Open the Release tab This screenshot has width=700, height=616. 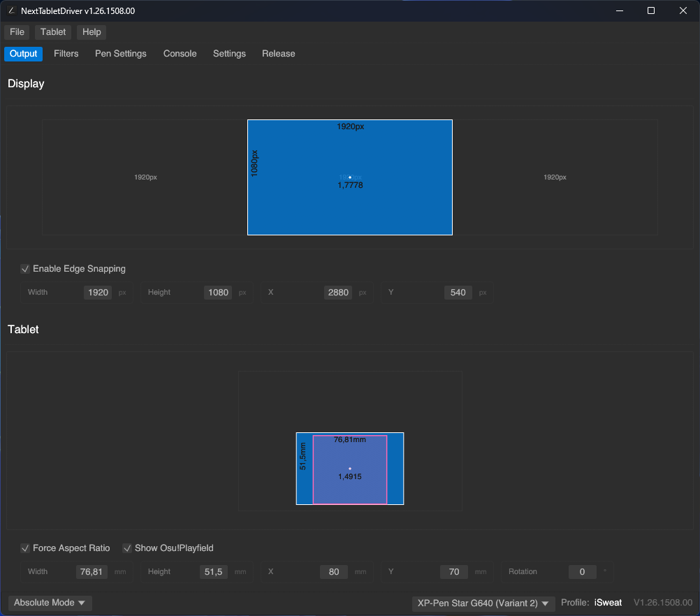(x=279, y=54)
